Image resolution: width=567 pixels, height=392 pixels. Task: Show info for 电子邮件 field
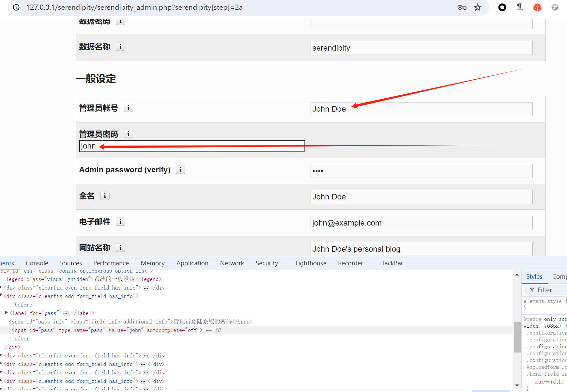[120, 222]
